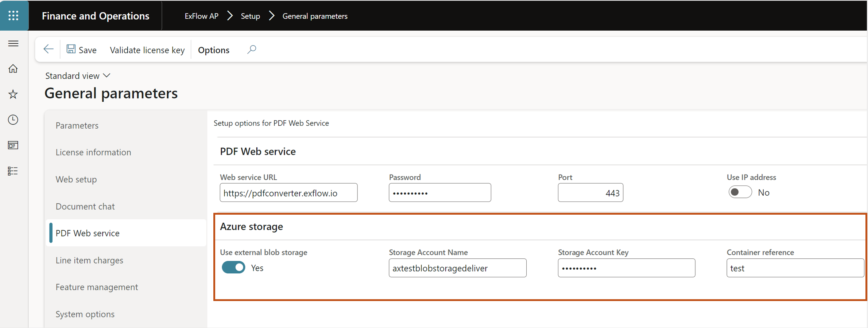868x328 pixels.
Task: Open the Line item charges tab
Action: pos(89,260)
